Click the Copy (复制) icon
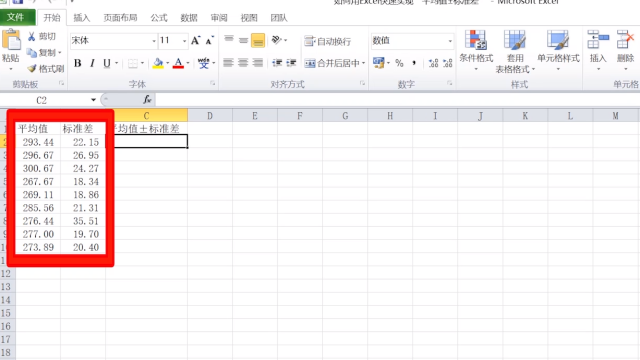Screen dimensions: 640x360 (x=31, y=53)
